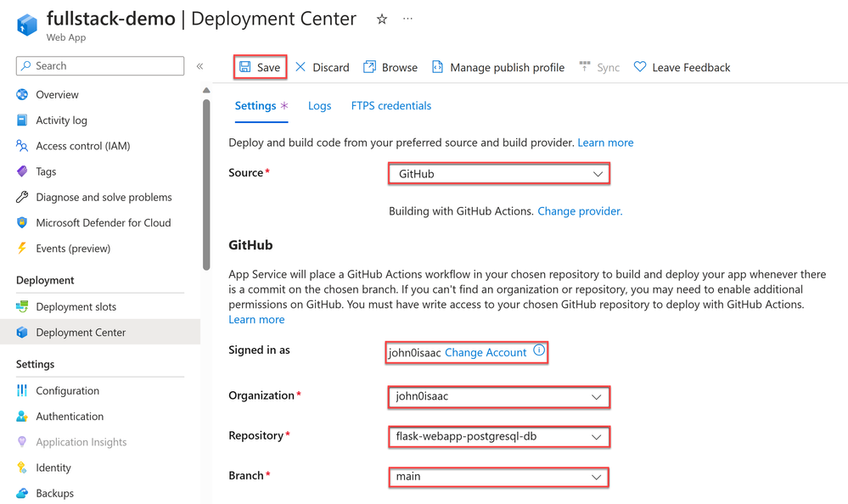Click the sidebar scrollbar up arrow
848x504 pixels.
pyautogui.click(x=206, y=90)
